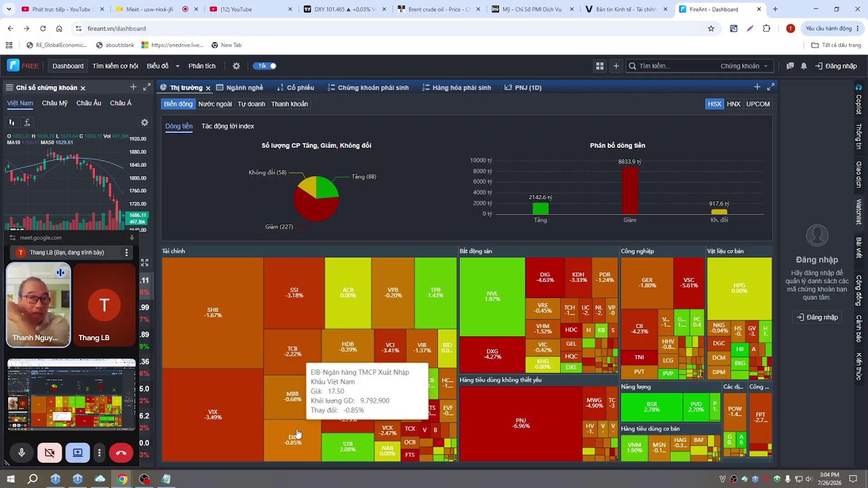This screenshot has width=868, height=488.
Task: Close the Thị trường tab
Action: tap(208, 88)
